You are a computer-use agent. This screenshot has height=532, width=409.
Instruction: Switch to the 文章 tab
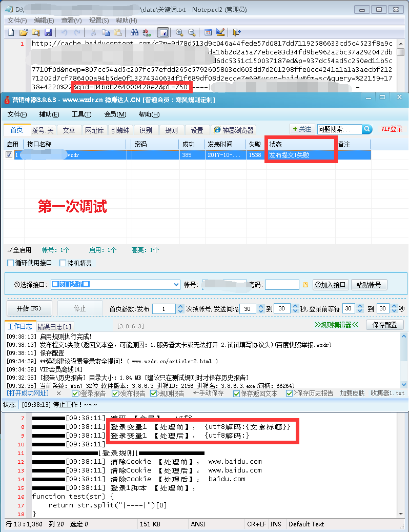[69, 130]
